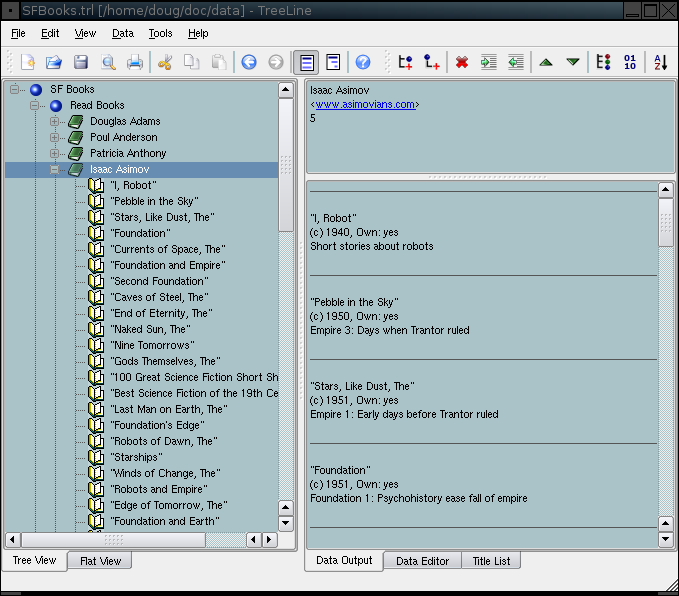Click the tree's horizontal scrollbar thumb
The width and height of the screenshot is (679, 596).
(x=113, y=540)
